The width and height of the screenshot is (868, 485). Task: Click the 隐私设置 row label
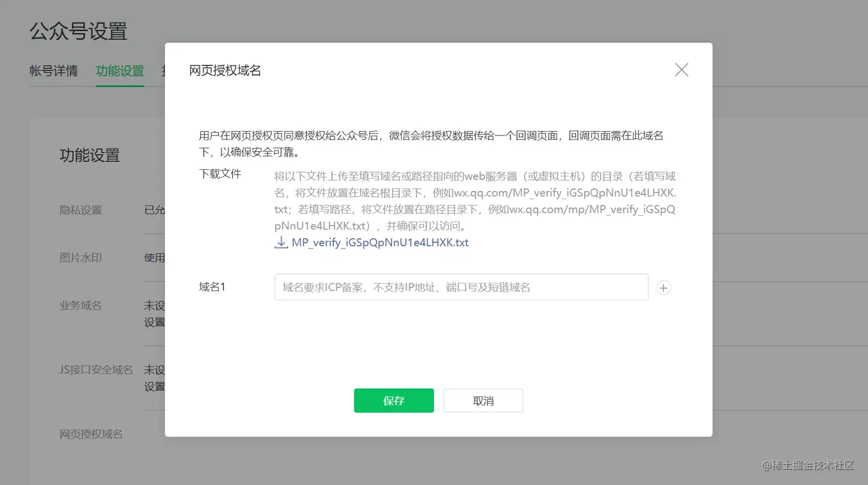pyautogui.click(x=81, y=210)
